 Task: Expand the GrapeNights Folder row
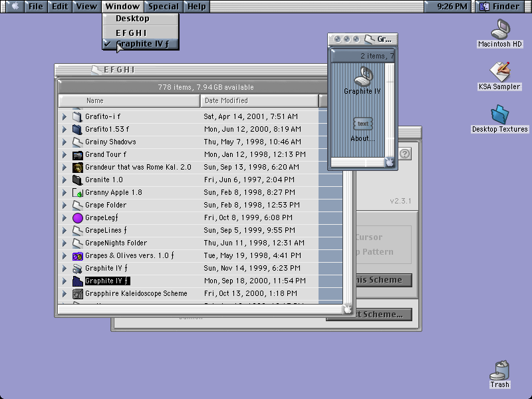(65, 243)
